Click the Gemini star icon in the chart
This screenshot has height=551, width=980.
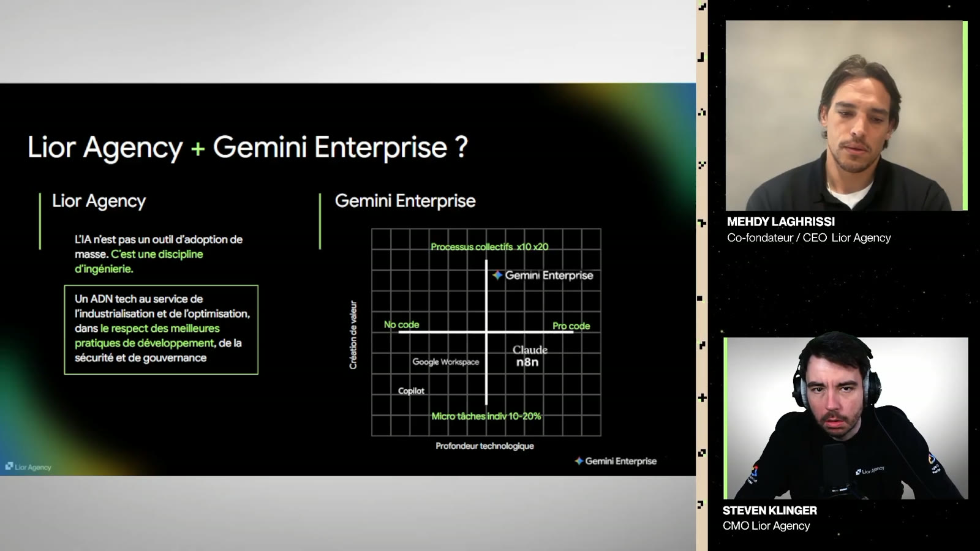(x=497, y=275)
